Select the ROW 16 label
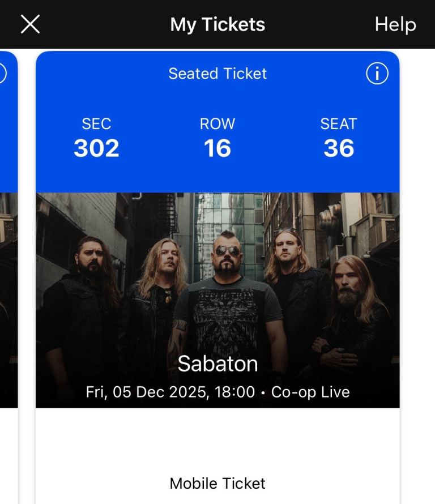This screenshot has width=435, height=504. (217, 137)
